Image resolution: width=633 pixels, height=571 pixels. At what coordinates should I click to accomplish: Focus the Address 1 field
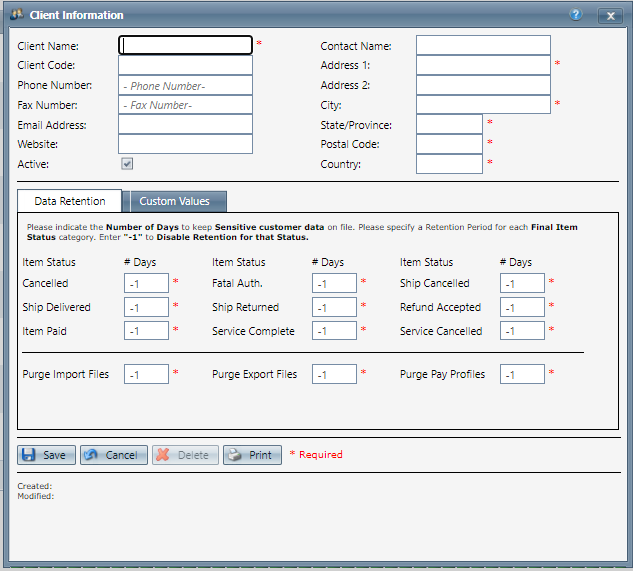click(x=483, y=65)
